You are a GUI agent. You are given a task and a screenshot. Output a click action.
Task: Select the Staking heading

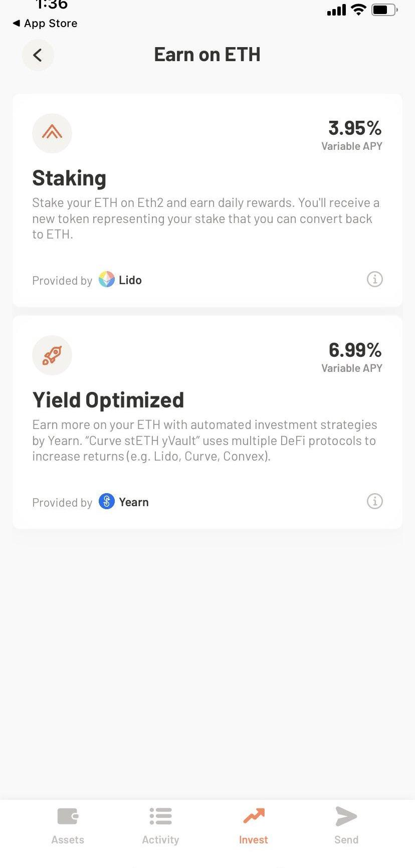point(69,178)
